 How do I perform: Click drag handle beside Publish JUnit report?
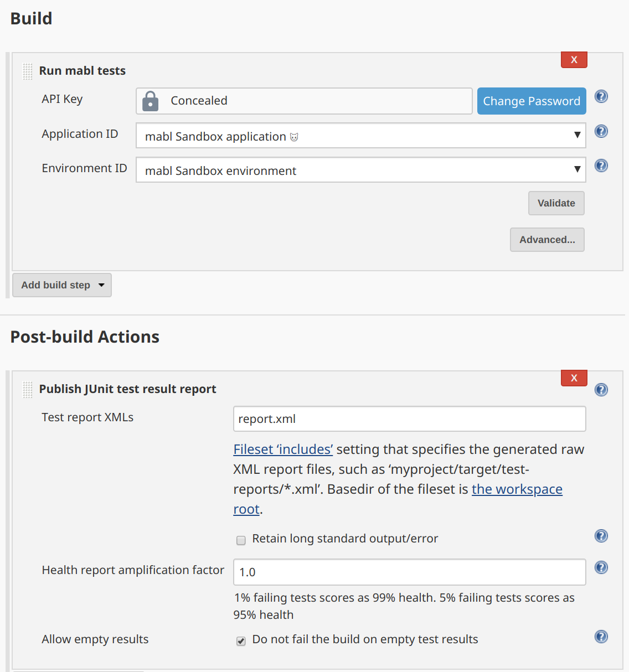click(28, 390)
